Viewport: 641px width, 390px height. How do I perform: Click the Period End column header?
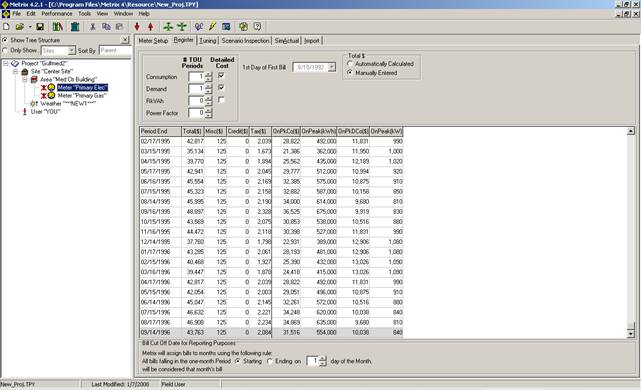[x=160, y=132]
